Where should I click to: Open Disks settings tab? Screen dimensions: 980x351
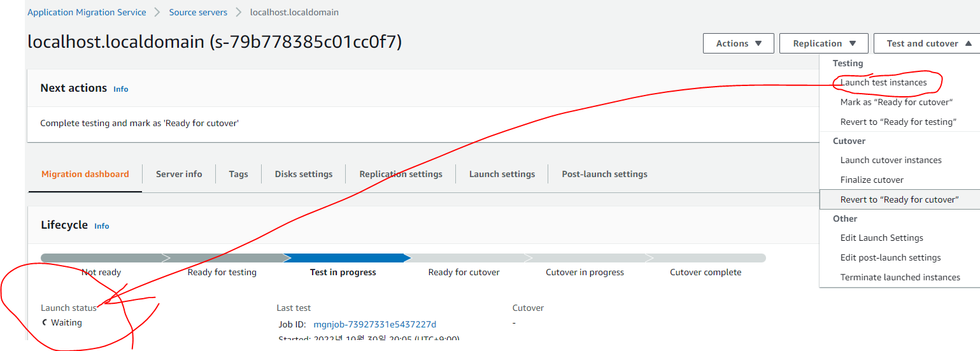[304, 174]
